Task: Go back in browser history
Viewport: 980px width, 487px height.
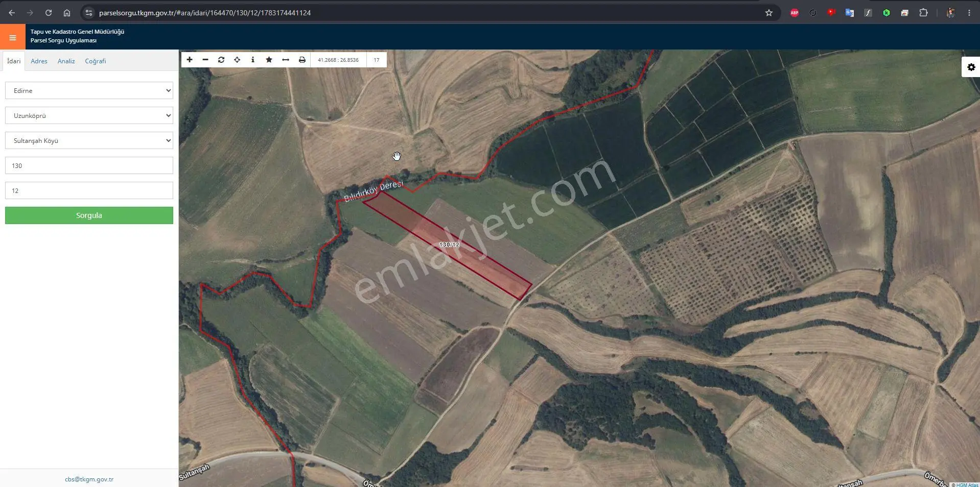Action: [x=12, y=13]
